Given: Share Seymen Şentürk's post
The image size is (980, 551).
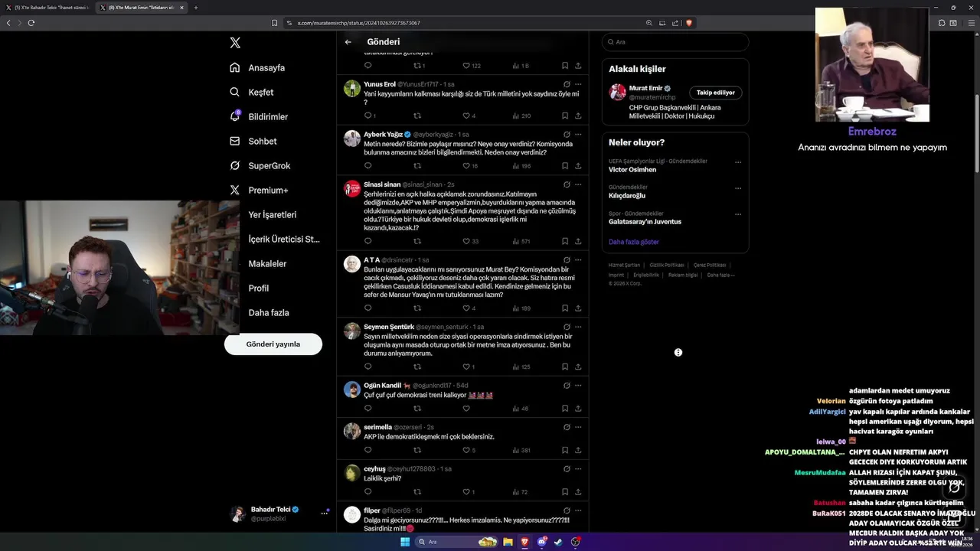Looking at the screenshot, I should click(578, 367).
